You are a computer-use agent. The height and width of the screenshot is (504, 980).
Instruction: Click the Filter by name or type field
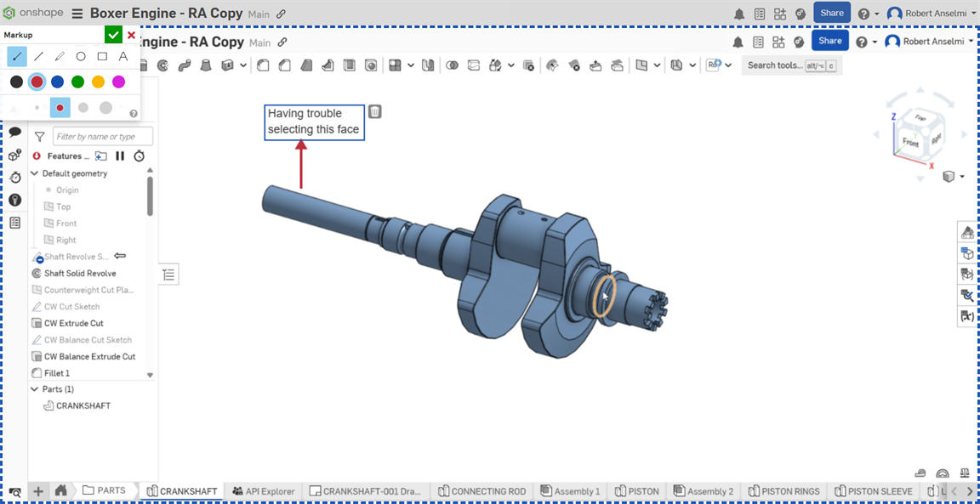pyautogui.click(x=103, y=136)
